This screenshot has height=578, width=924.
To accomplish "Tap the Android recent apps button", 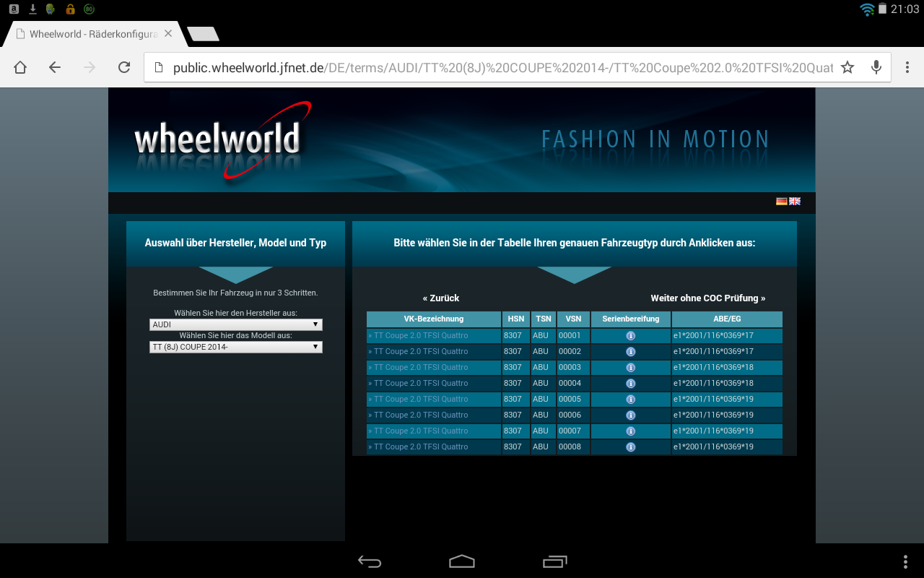I will coord(555,561).
